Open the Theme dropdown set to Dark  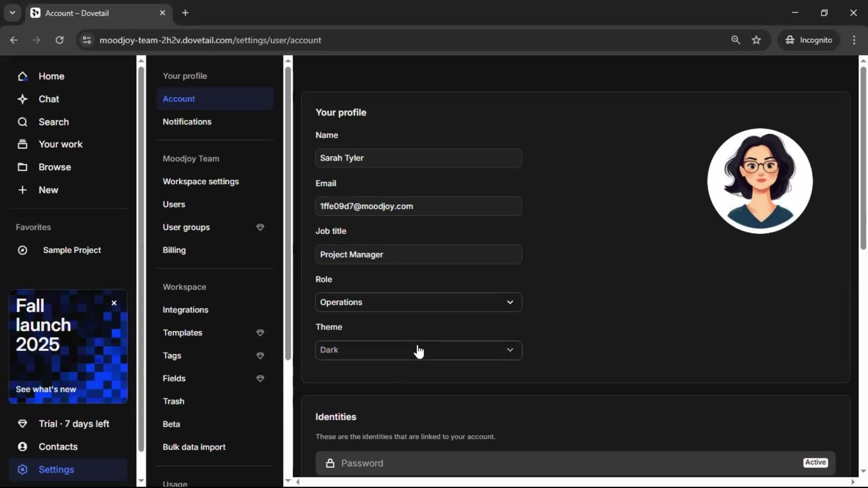(x=418, y=350)
